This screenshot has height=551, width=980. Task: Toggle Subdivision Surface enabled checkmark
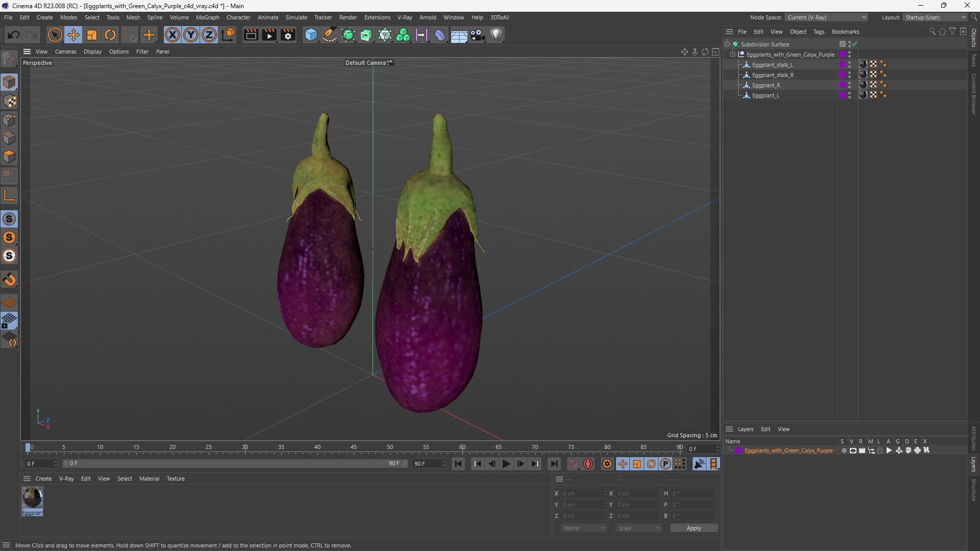point(854,44)
